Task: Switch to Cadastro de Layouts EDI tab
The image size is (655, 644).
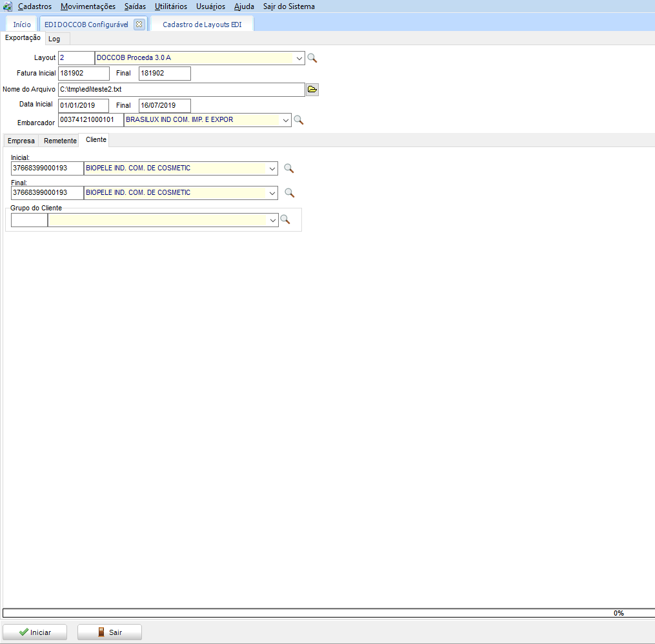Action: point(202,25)
